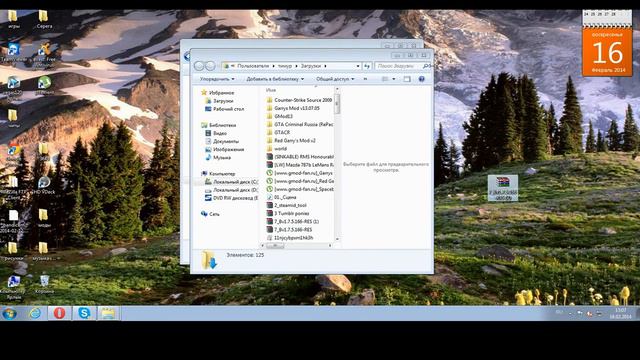Viewport: 640px width, 360px height.
Task: Click the taskbar clock
Action: tap(620, 313)
